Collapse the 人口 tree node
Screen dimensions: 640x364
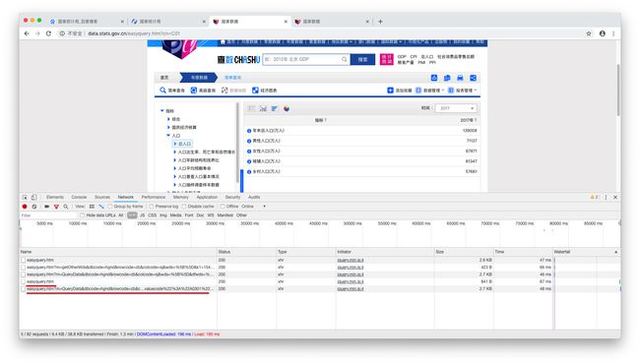pyautogui.click(x=168, y=136)
